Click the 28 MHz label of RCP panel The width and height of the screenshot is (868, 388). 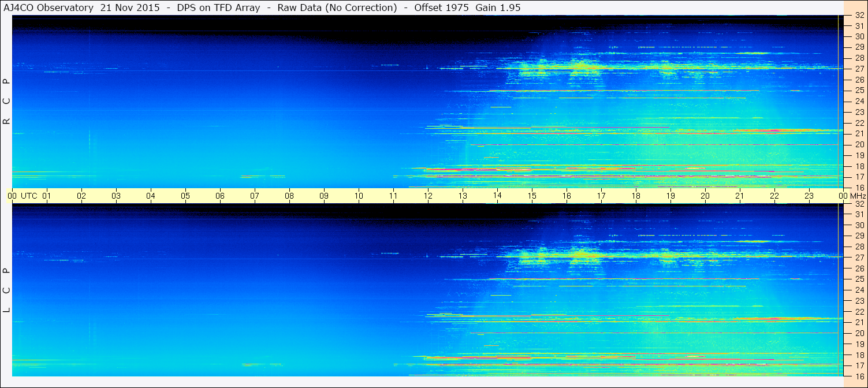point(859,58)
